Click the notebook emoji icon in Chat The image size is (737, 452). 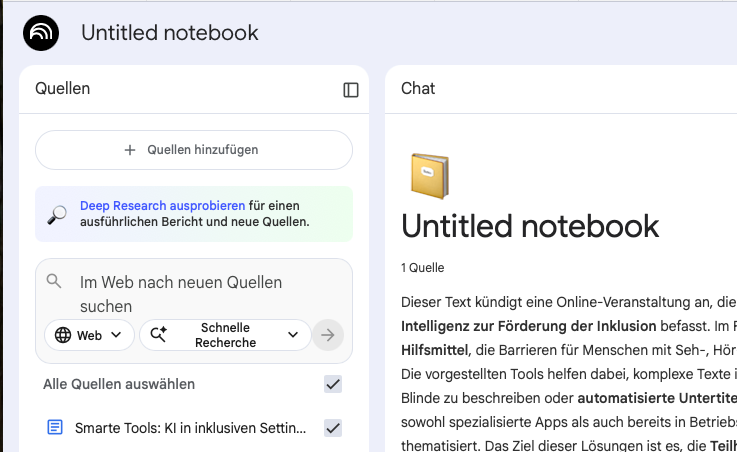pos(430,176)
